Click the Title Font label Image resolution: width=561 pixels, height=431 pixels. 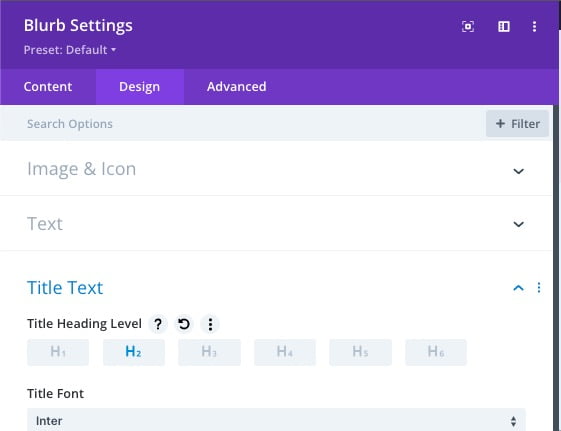coord(55,393)
